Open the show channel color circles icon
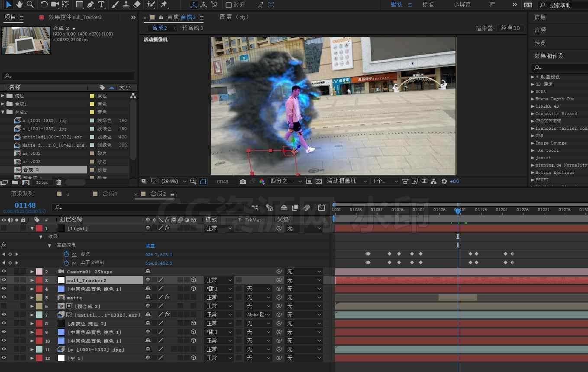Image resolution: width=588 pixels, height=372 pixels. 262,181
